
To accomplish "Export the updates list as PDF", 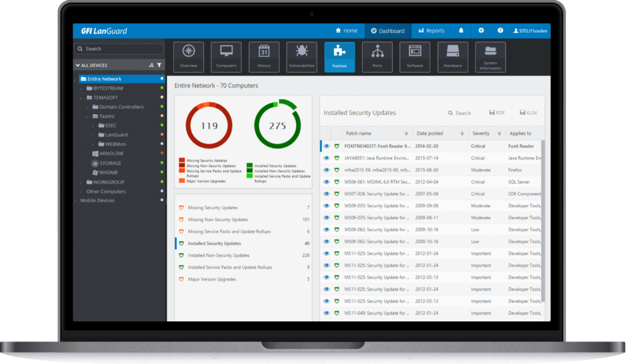I will [x=496, y=112].
